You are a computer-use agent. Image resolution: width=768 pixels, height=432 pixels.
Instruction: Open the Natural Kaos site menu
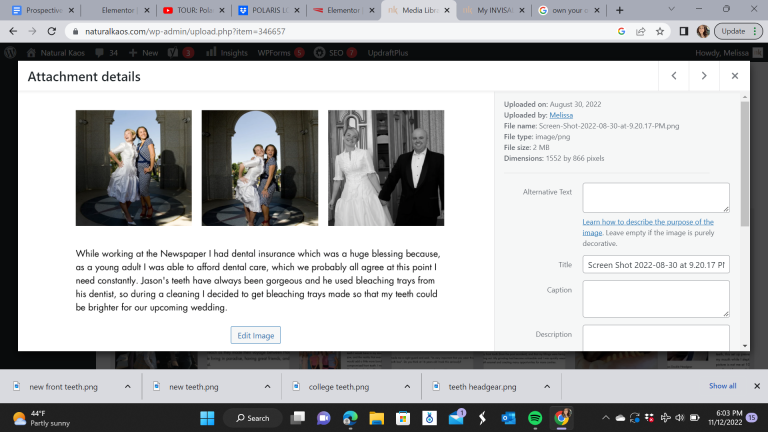point(55,52)
